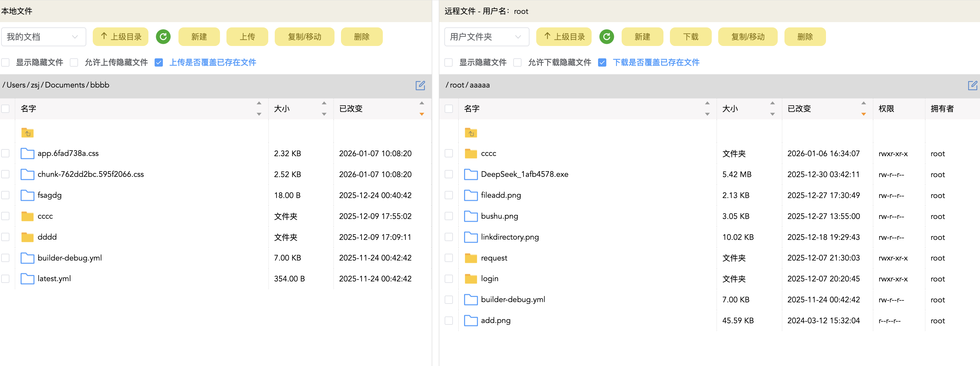Click the 权限 column header
The height and width of the screenshot is (366, 980).
pos(886,108)
